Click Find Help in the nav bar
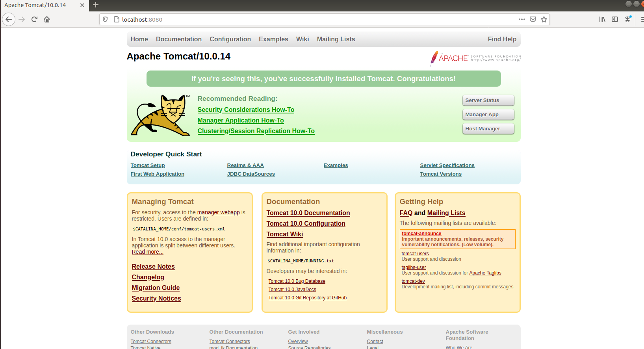Viewport: 644px width, 349px height. [502, 39]
